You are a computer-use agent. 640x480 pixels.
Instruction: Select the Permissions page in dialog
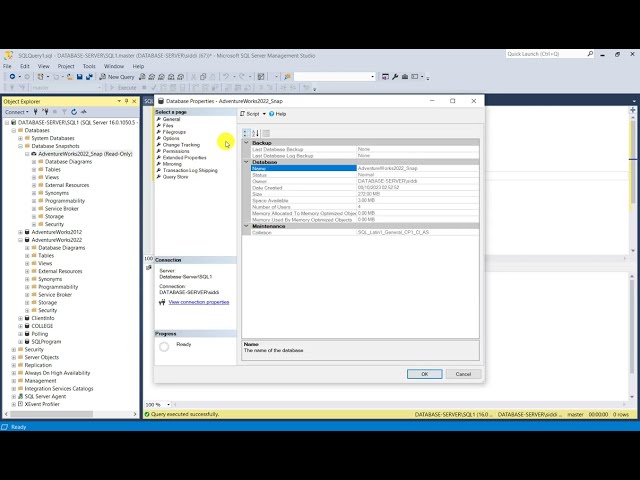[x=176, y=151]
